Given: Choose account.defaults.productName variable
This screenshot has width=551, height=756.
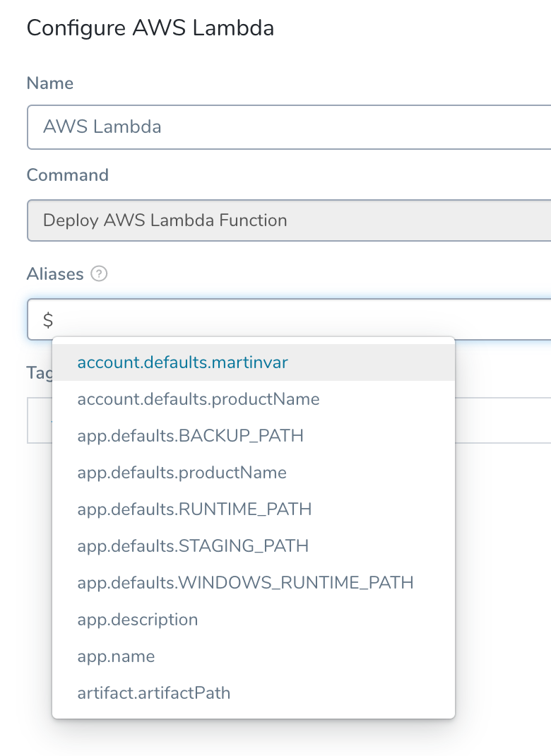Looking at the screenshot, I should 254,399.
